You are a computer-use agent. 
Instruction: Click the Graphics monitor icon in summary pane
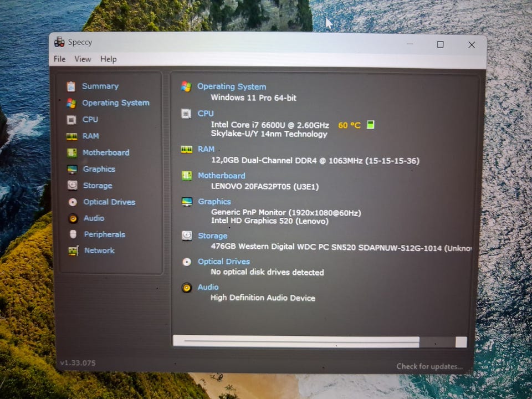(187, 202)
